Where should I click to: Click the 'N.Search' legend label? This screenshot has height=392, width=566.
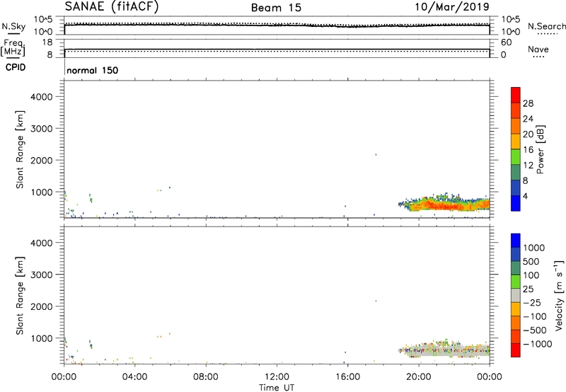546,26
